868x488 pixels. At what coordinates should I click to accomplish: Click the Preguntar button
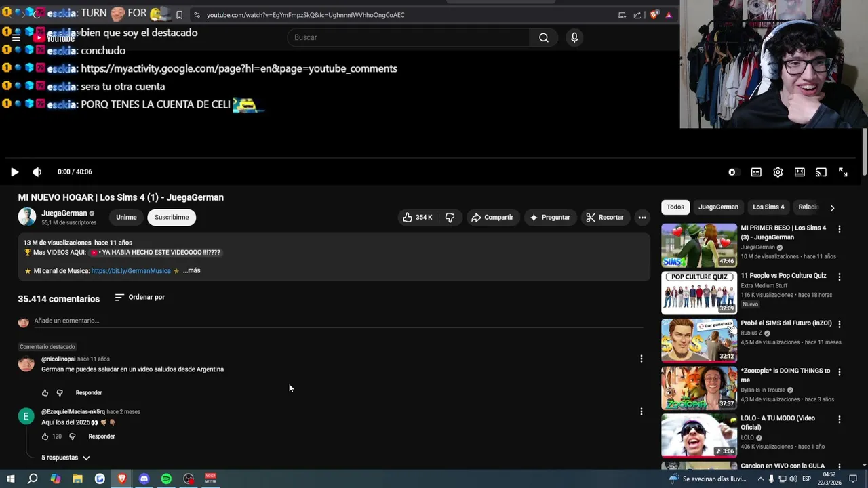click(550, 218)
